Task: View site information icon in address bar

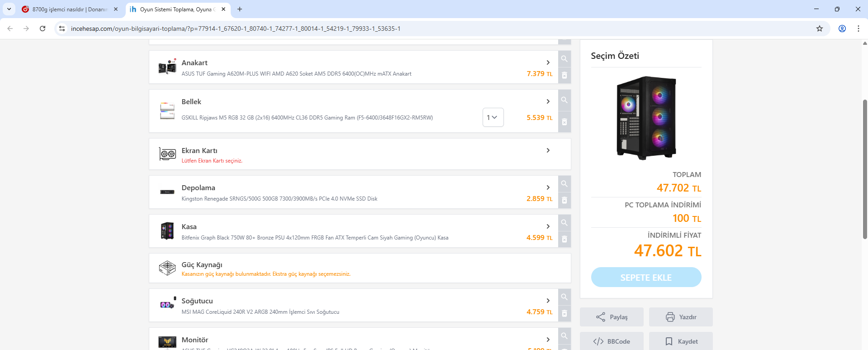Action: click(62, 29)
